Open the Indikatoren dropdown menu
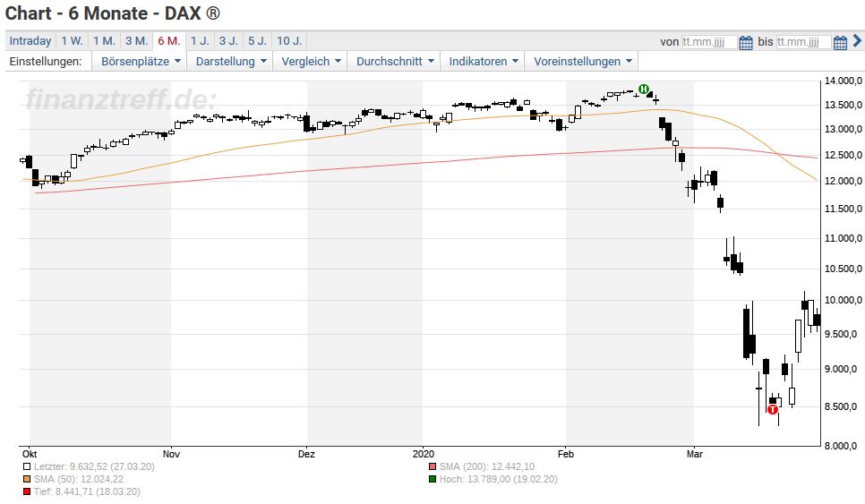Image resolution: width=865 pixels, height=504 pixels. [484, 61]
